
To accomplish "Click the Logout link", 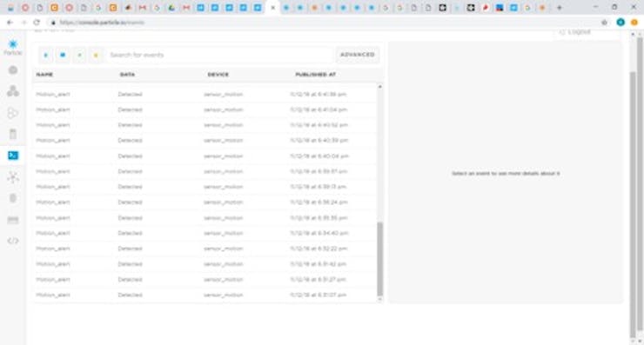I will coord(575,31).
